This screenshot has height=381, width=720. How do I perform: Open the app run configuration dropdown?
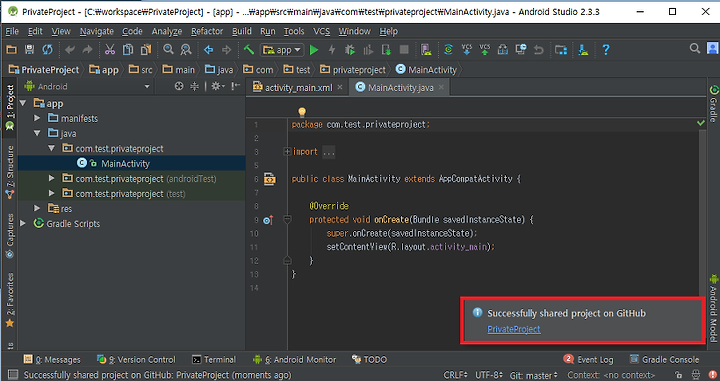(282, 50)
